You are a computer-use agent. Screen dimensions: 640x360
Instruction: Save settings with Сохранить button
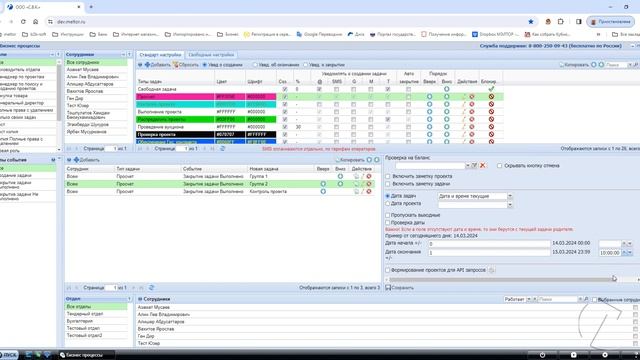(x=399, y=288)
